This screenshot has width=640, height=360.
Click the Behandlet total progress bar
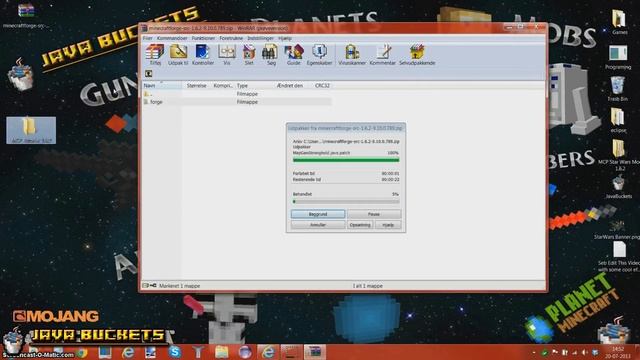click(346, 201)
